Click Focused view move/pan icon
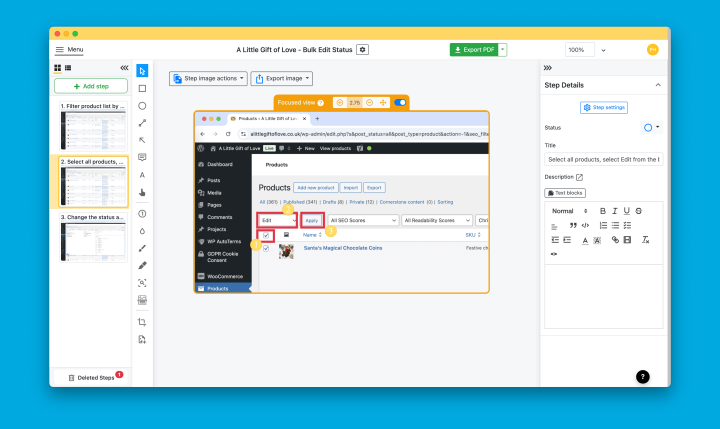Screen dimensions: 720x429 click(383, 102)
